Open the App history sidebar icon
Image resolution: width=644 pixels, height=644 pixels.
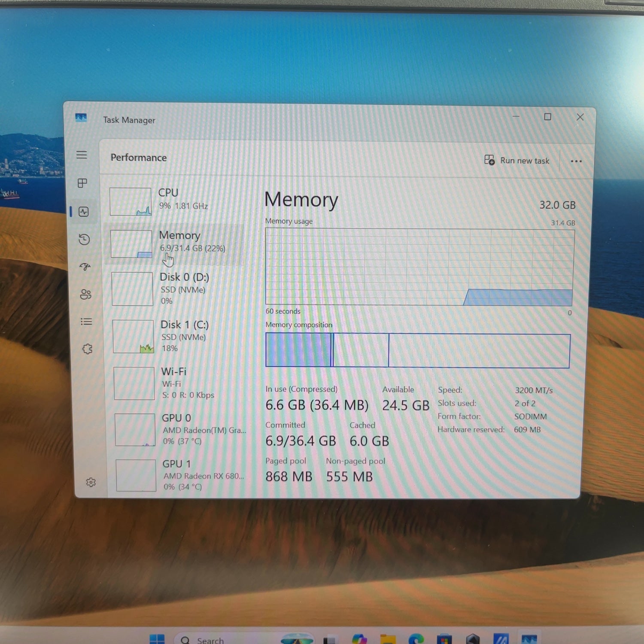coord(85,239)
